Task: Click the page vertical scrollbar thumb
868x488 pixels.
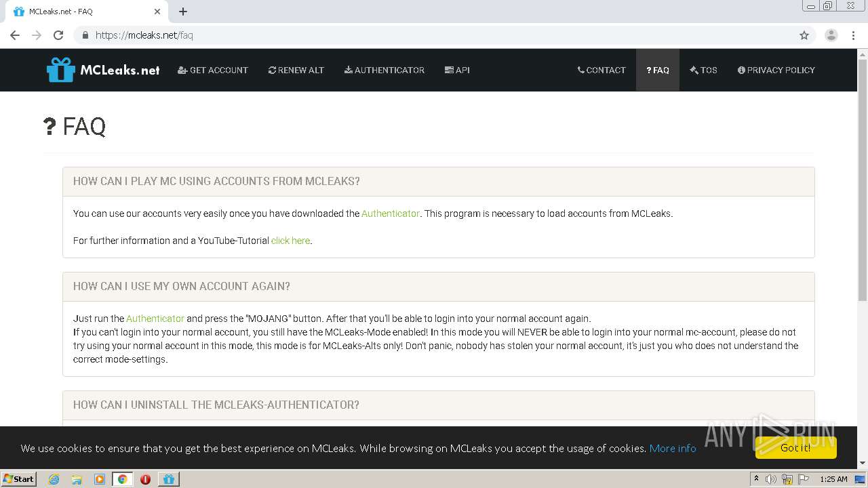Action: 863,180
